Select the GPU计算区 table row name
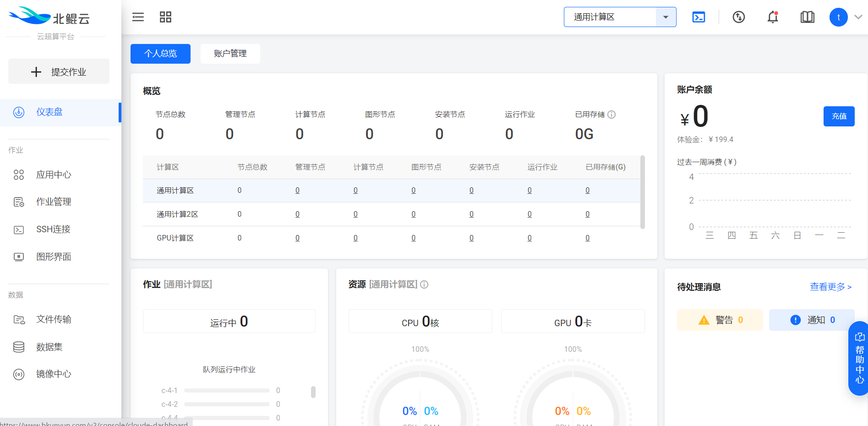 click(175, 238)
